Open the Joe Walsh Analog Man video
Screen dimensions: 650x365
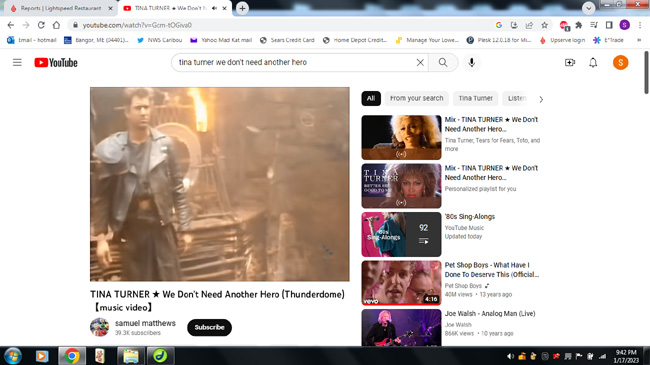[x=490, y=314]
